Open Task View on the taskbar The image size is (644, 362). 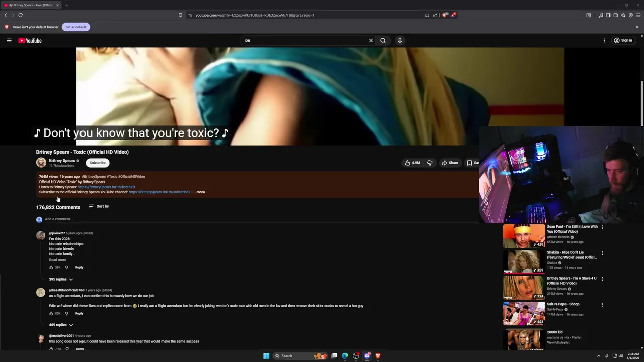click(334, 356)
